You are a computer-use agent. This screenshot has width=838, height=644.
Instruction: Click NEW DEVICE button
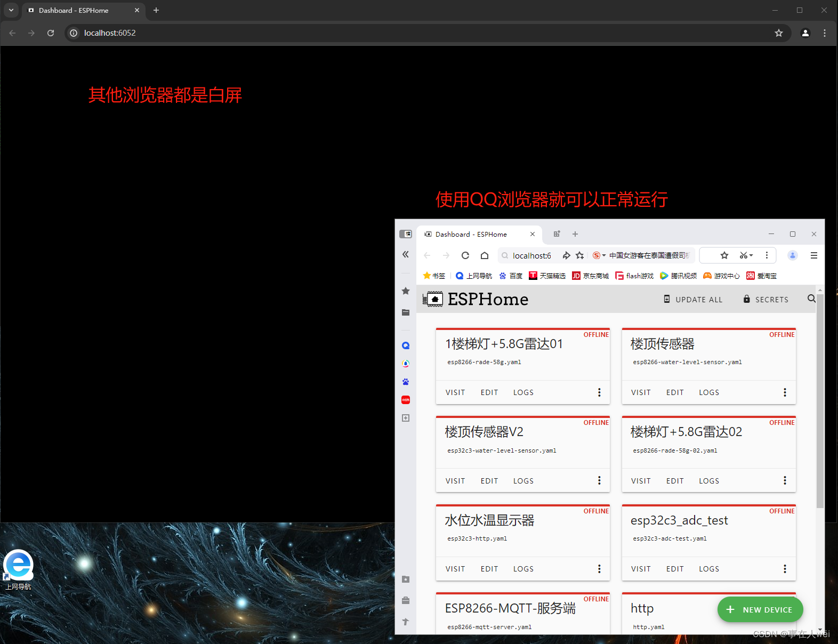coord(760,609)
